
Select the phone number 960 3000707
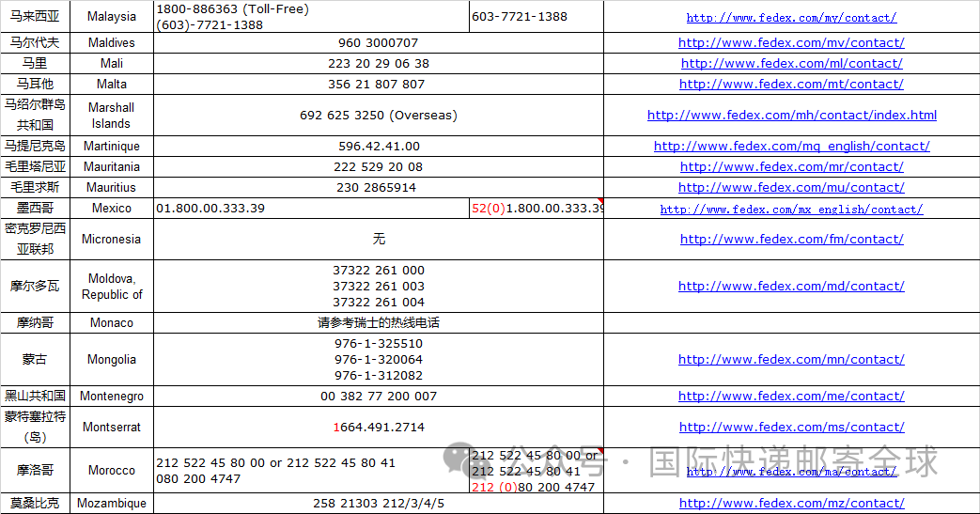(378, 42)
